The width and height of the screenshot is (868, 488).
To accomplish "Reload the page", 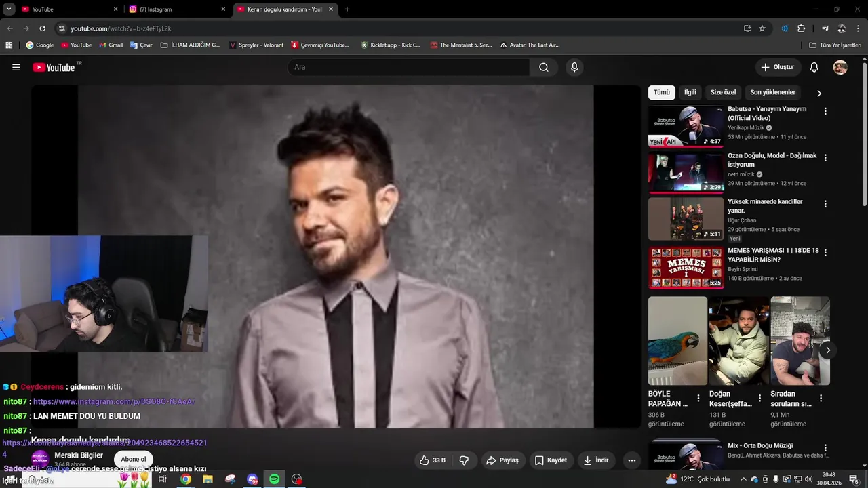I will coord(42,28).
